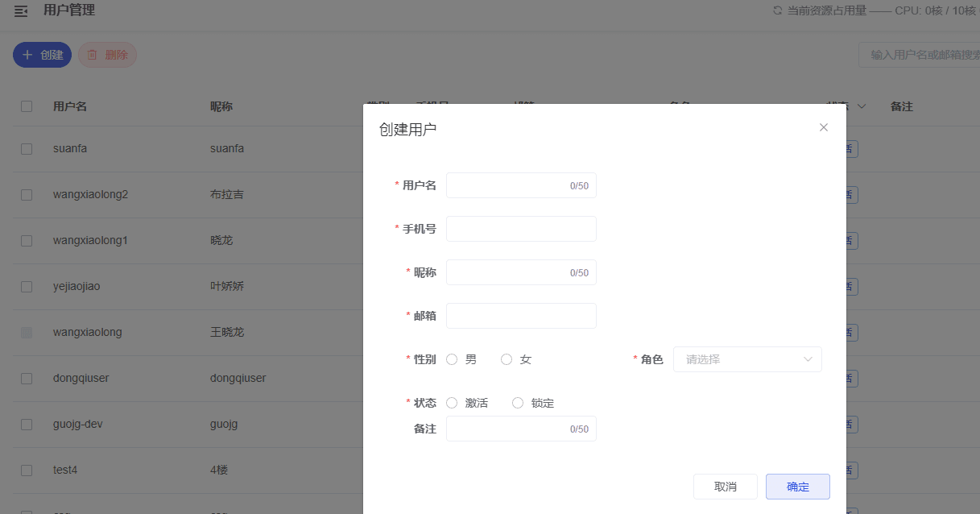Expand the status column filter arrow
Screen dimensions: 980x514
tap(862, 106)
